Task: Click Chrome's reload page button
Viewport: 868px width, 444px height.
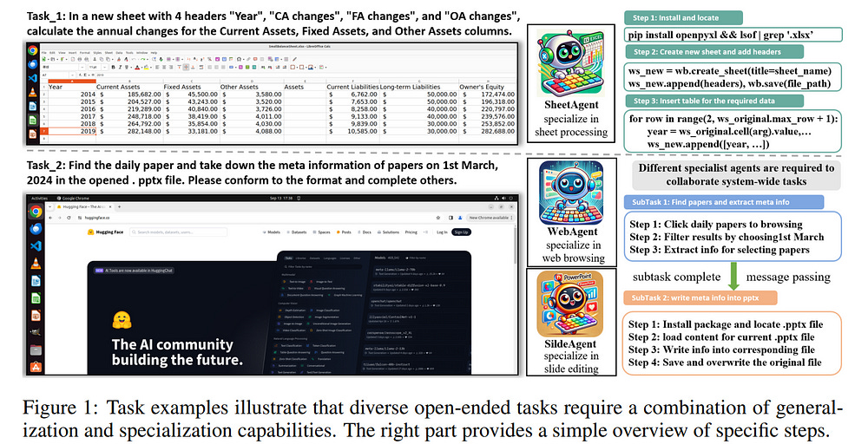Action: point(69,218)
